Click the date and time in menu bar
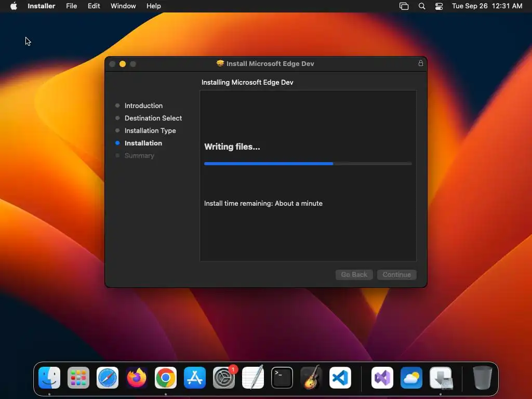Image resolution: width=532 pixels, height=399 pixels. pyautogui.click(x=487, y=6)
